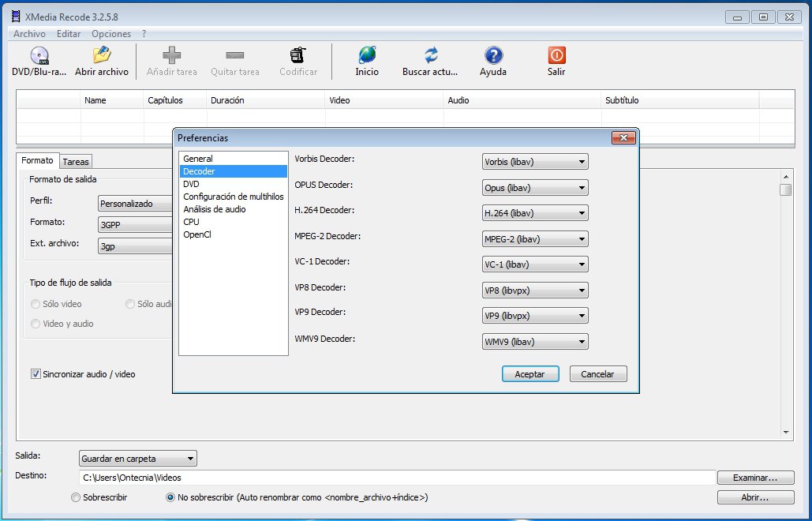Open the Vorbis Decoder dropdown
This screenshot has height=521, width=812.
[535, 162]
